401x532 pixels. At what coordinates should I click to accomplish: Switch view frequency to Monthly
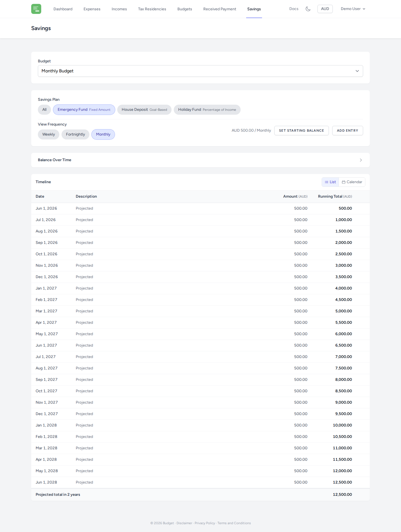pos(103,134)
